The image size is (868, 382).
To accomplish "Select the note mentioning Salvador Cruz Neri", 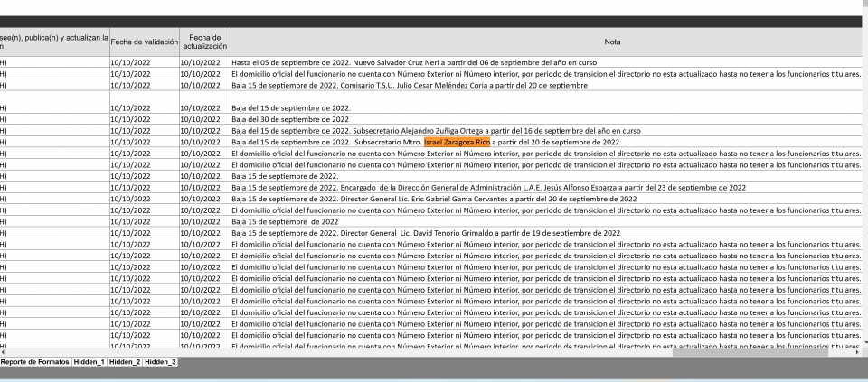I will 549,62.
